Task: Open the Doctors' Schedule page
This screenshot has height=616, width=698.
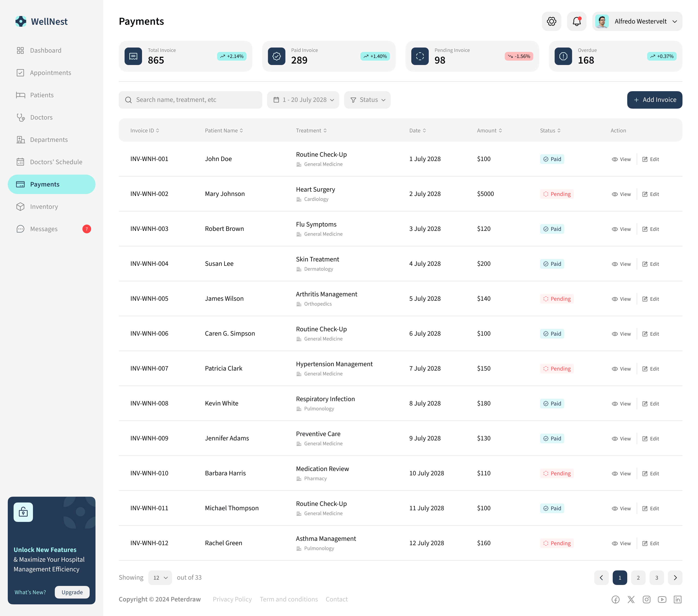Action: 56,162
